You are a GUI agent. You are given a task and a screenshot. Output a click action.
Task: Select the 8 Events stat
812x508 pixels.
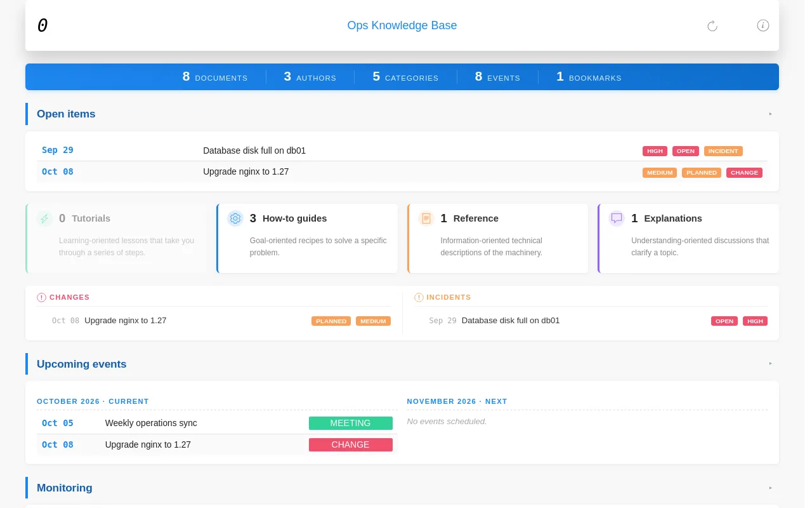(x=497, y=77)
